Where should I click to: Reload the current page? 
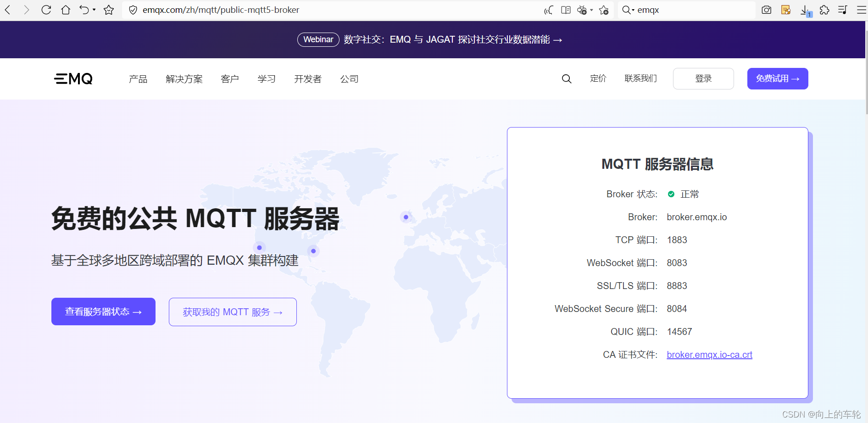tap(46, 10)
